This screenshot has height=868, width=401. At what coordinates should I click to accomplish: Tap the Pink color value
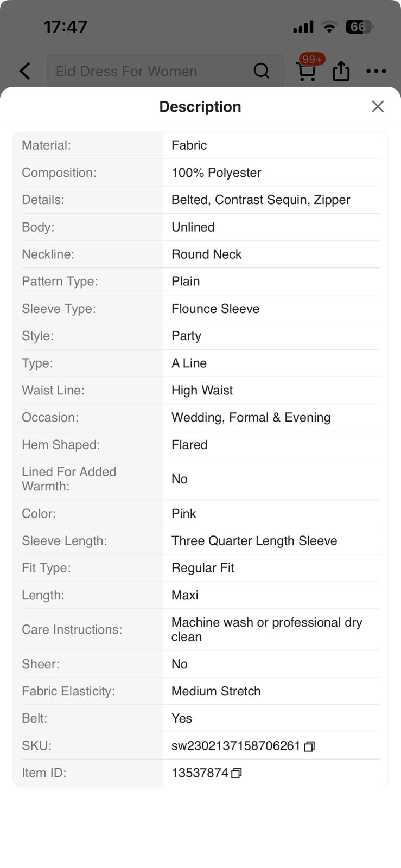pos(183,513)
